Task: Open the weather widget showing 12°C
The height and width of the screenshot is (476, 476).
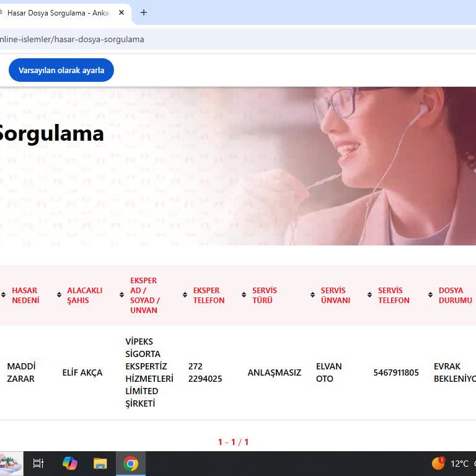Action: click(453, 464)
